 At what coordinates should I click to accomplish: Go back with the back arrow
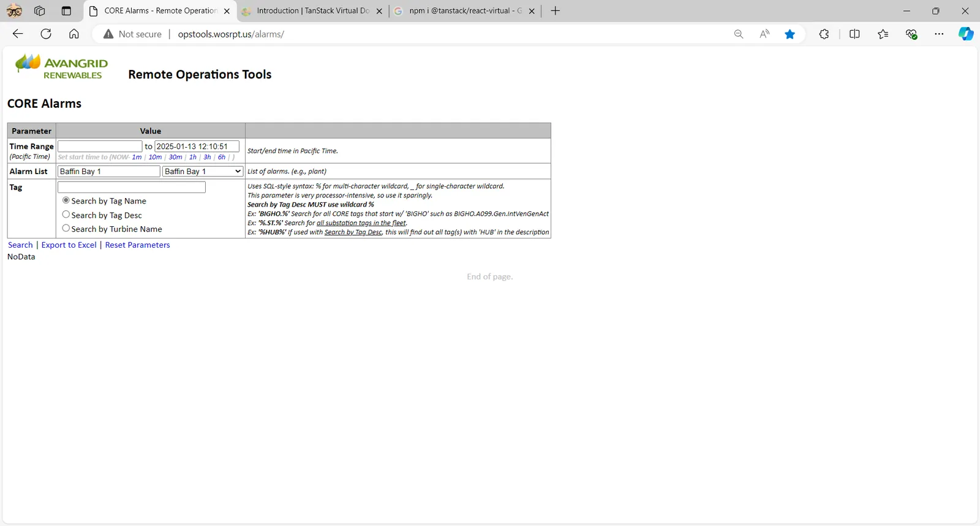[18, 34]
